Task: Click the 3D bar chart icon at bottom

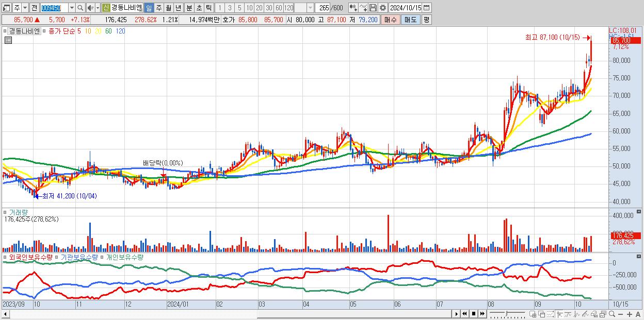Action: tap(594, 314)
